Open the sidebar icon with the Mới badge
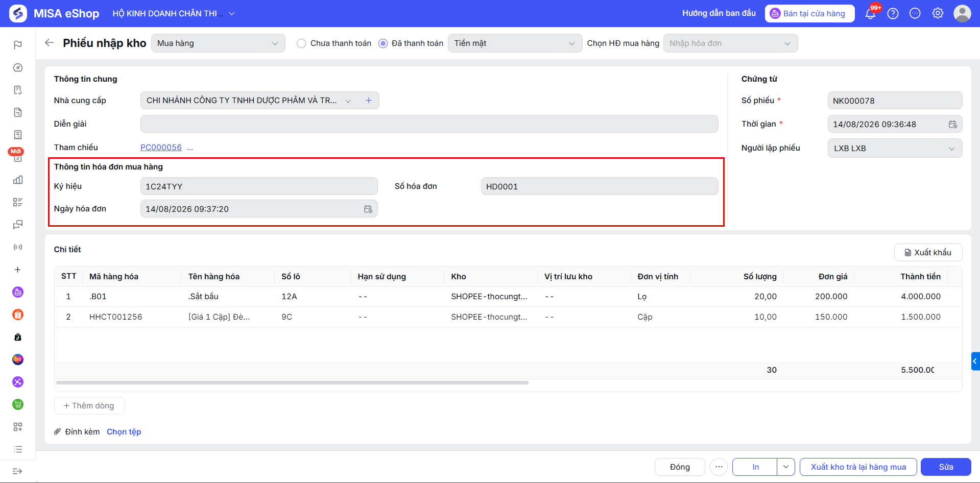The width and height of the screenshot is (980, 483). click(x=18, y=157)
